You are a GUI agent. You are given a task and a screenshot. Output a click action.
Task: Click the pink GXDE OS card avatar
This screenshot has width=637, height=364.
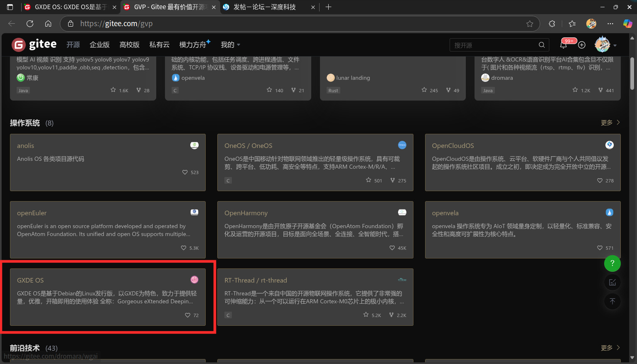pyautogui.click(x=194, y=280)
